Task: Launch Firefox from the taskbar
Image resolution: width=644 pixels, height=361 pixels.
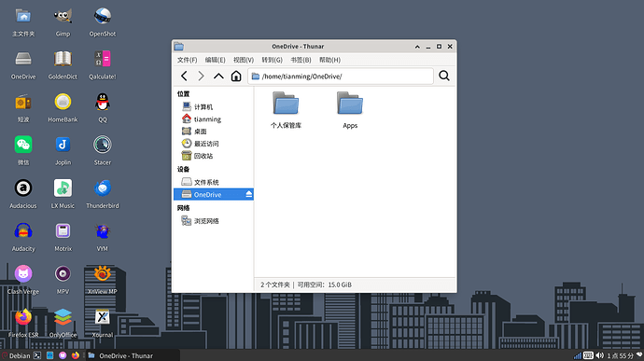Action: [76, 355]
